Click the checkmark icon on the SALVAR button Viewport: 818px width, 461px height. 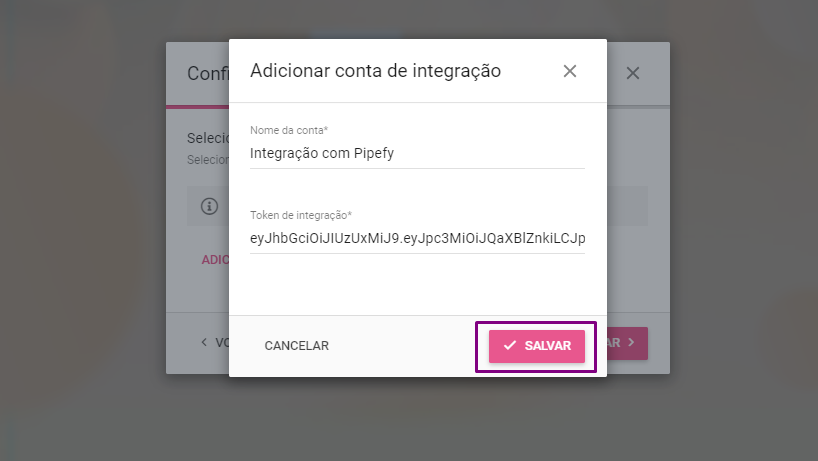click(x=510, y=345)
